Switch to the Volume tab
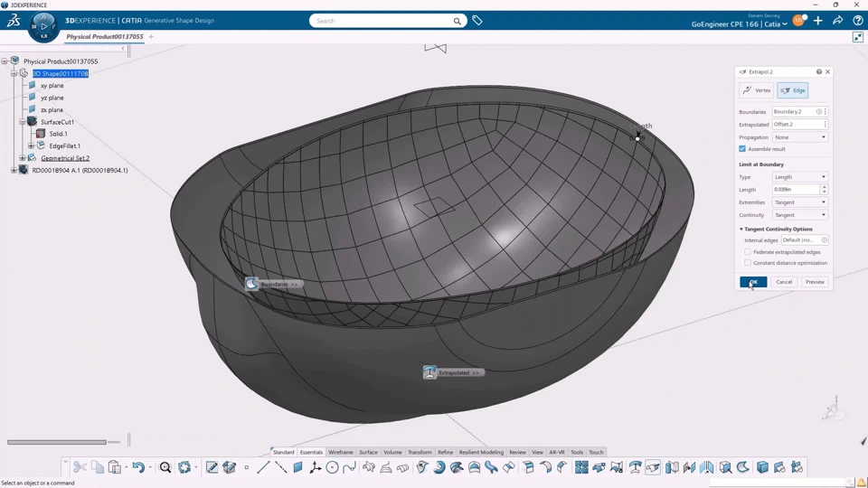 tap(392, 452)
